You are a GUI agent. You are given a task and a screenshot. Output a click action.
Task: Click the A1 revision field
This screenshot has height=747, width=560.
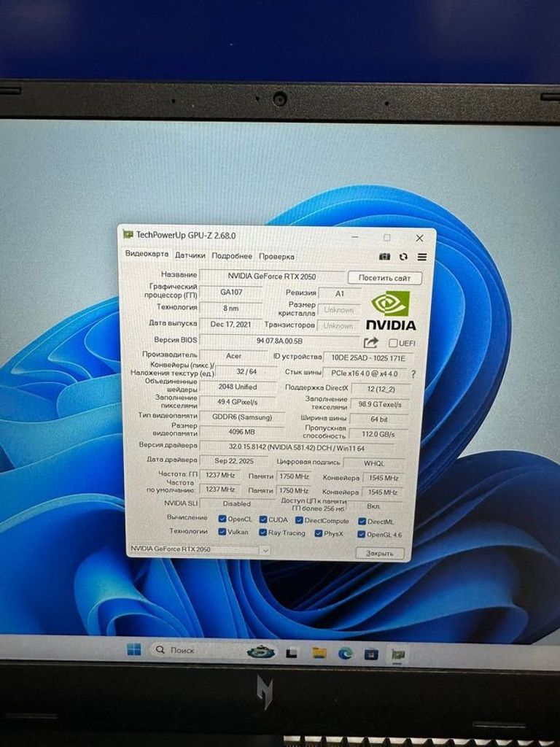[340, 294]
